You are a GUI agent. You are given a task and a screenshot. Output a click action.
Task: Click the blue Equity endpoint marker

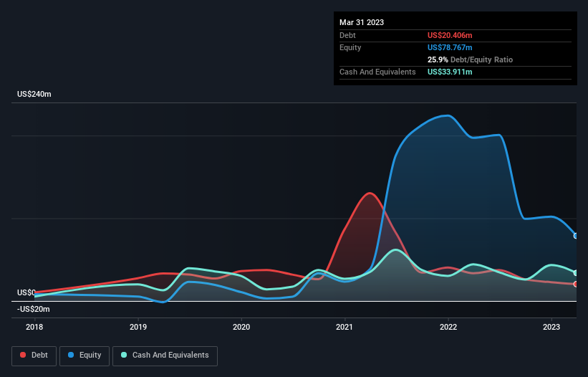coord(576,236)
